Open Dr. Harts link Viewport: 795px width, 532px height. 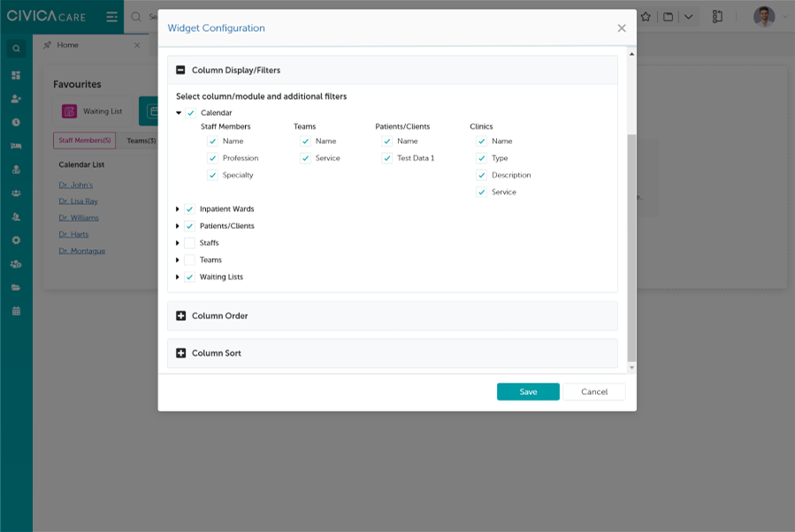(x=73, y=234)
